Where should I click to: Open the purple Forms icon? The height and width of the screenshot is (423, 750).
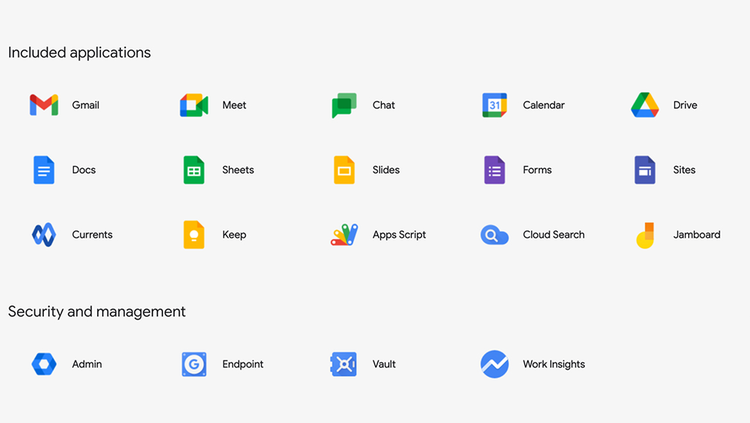click(x=495, y=170)
